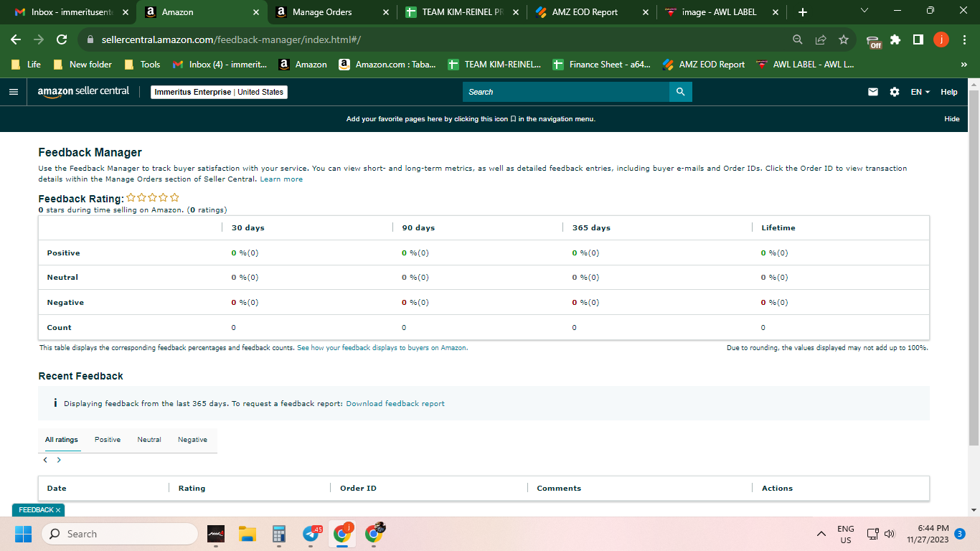Go back to the previous page
The height and width of the screenshot is (551, 980).
[16, 39]
